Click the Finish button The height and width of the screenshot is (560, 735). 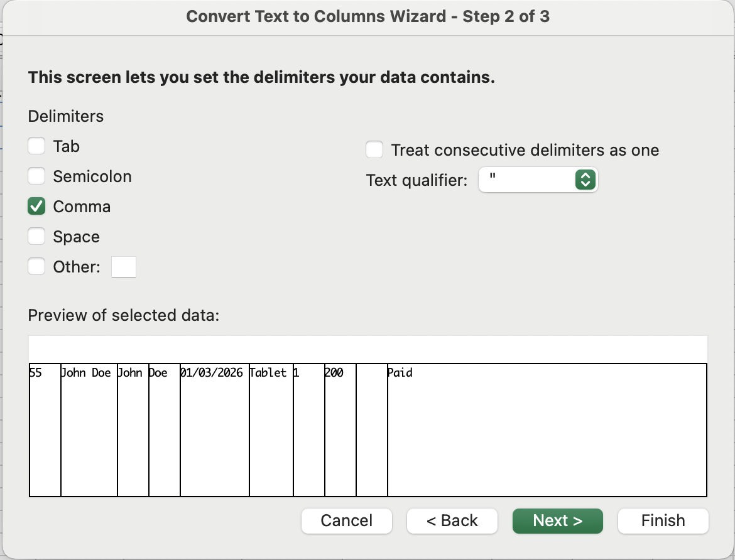pyautogui.click(x=663, y=520)
